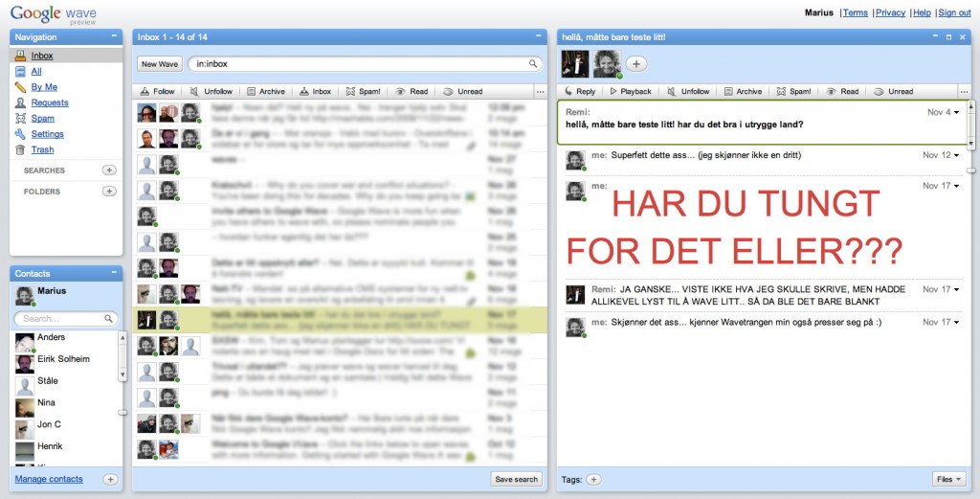980x499 pixels.
Task: Start Playback of the wave
Action: click(x=631, y=91)
